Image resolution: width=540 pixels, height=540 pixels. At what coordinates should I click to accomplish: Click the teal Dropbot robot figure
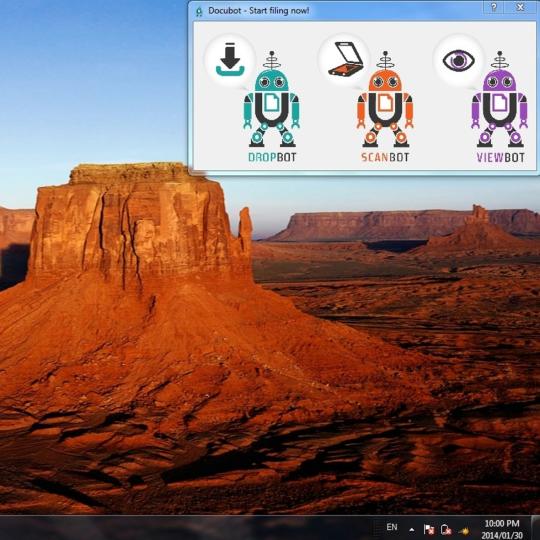(x=271, y=99)
